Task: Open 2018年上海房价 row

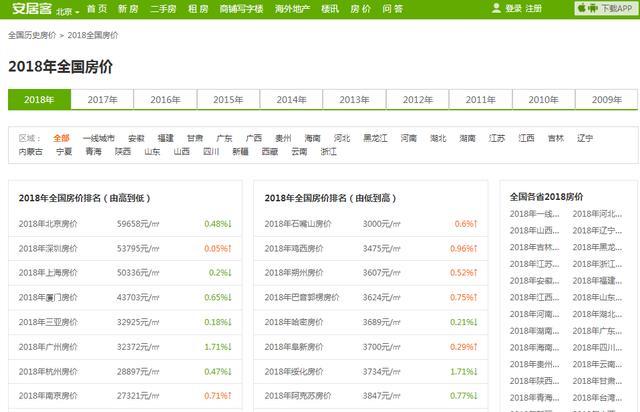Action: (x=125, y=273)
